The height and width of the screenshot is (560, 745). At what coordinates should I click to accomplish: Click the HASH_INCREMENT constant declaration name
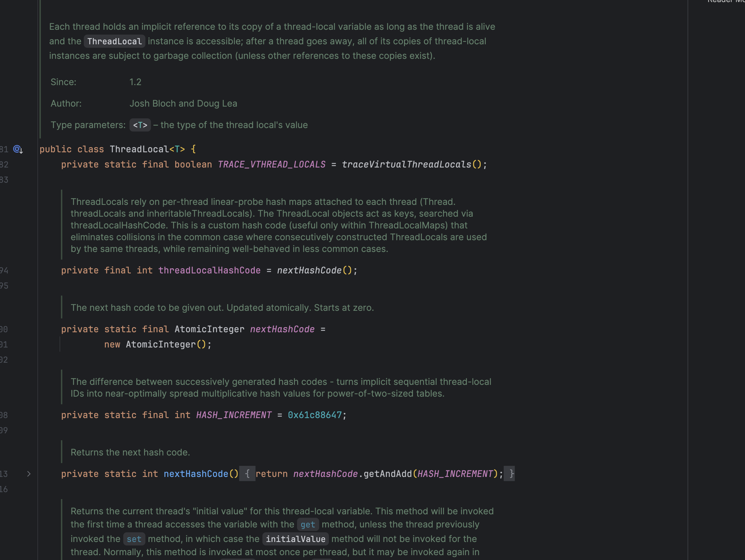pos(234,415)
